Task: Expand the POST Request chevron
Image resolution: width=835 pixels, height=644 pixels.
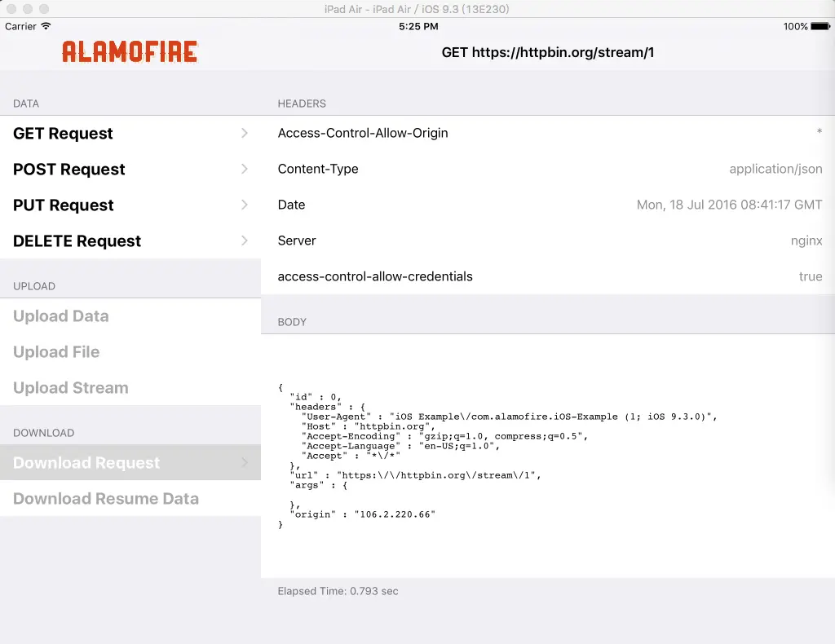Action: 245,169
